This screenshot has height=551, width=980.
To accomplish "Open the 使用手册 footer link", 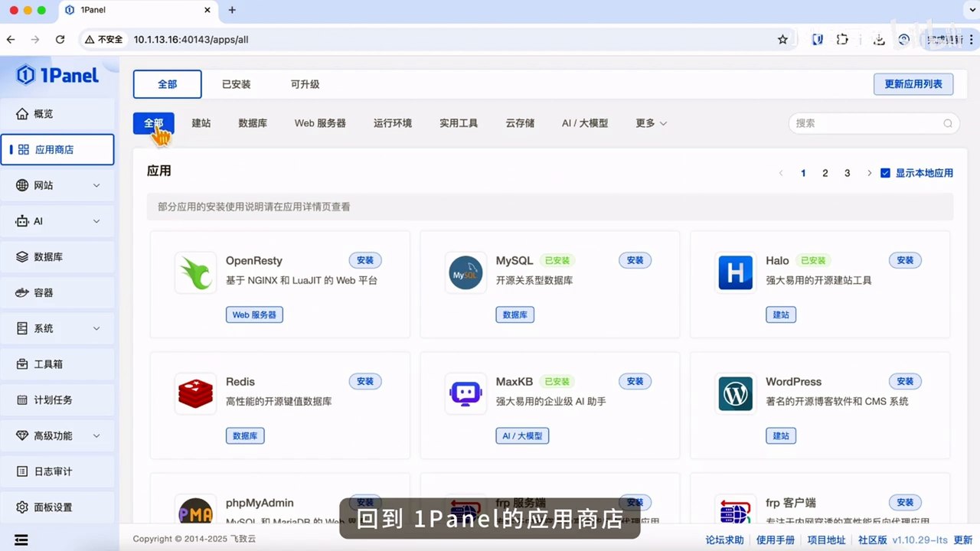I will [x=776, y=540].
